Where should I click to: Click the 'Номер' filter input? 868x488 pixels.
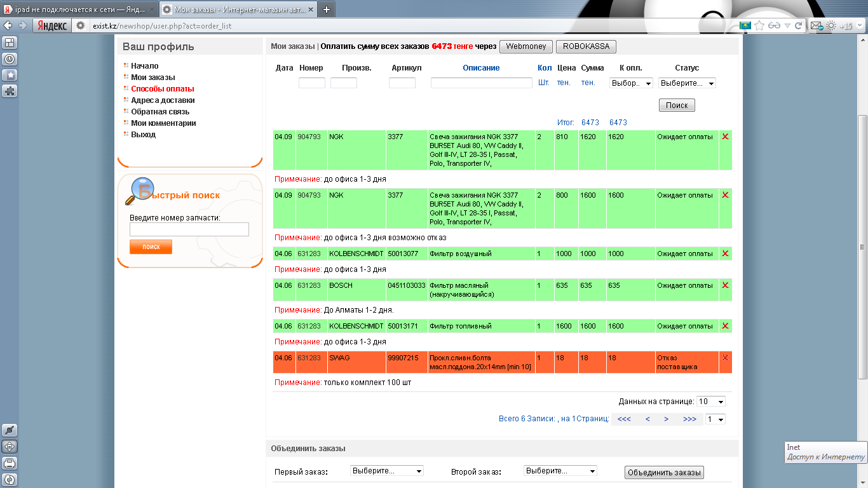[312, 83]
